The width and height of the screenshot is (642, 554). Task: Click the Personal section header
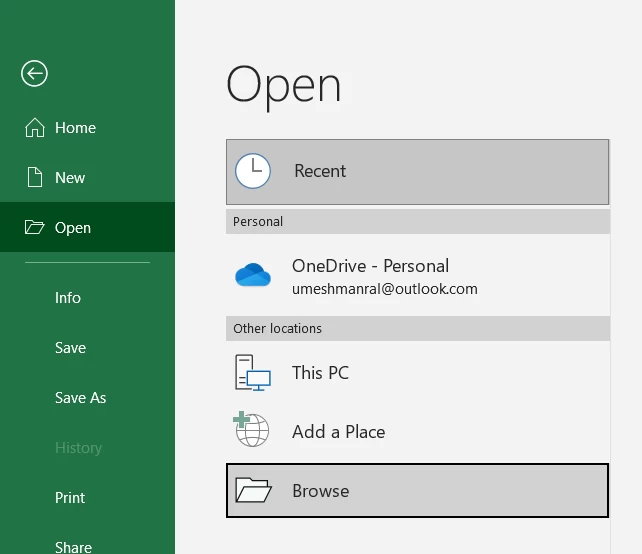pyautogui.click(x=418, y=222)
